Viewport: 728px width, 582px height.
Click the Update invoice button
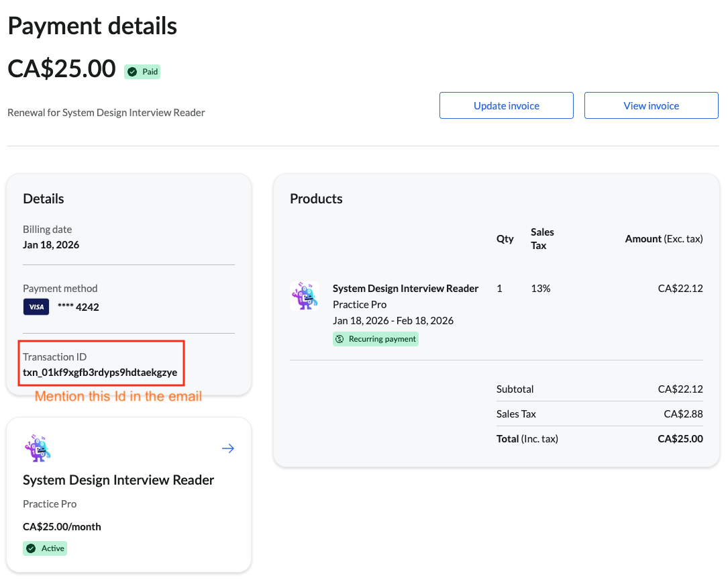click(506, 105)
